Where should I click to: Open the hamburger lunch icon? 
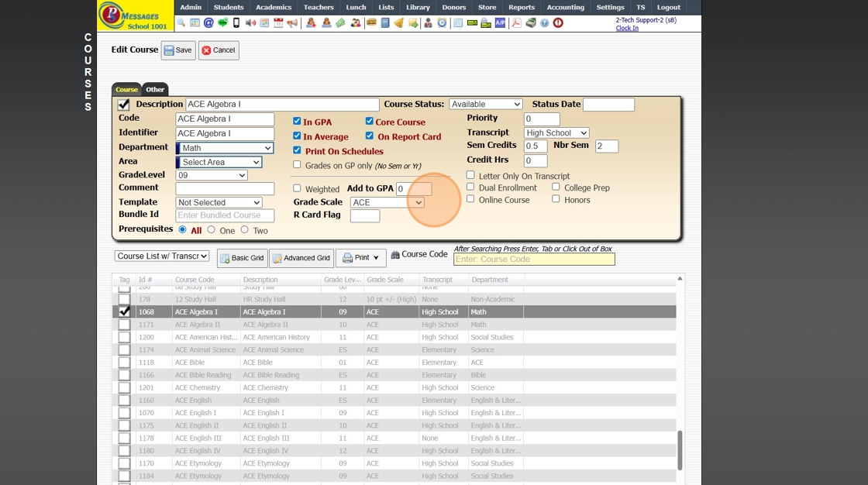click(371, 22)
